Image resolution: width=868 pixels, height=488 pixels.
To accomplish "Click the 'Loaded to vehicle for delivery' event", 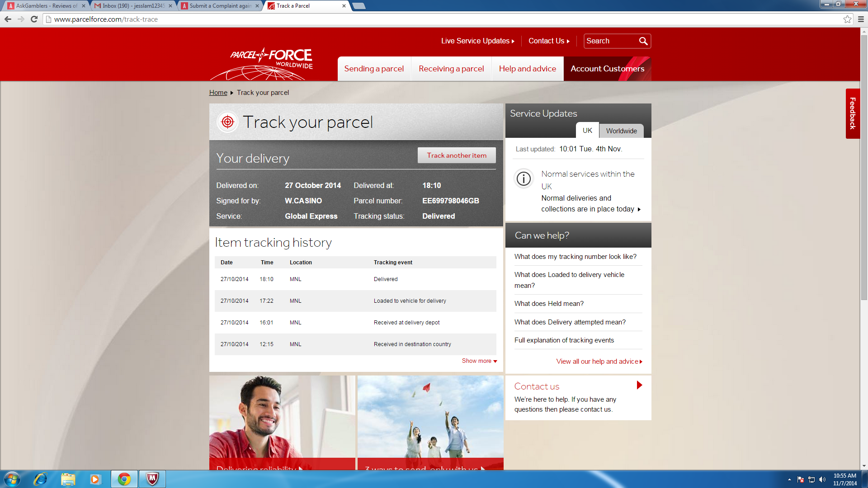I will [x=410, y=301].
